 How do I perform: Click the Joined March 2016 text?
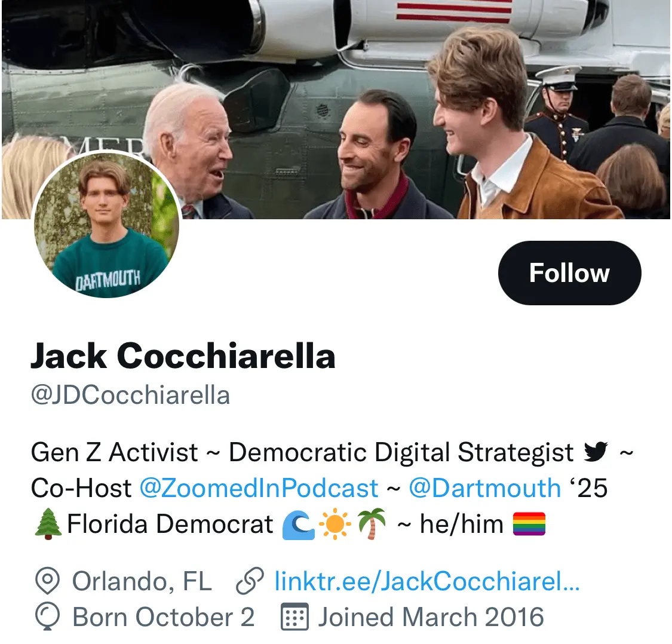coord(431,618)
